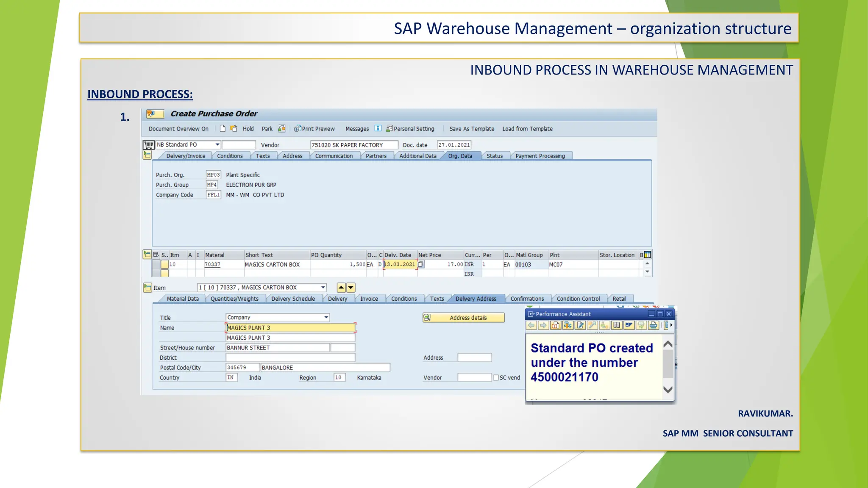Click Print icon in Performance Assistant toolbar
This screenshot has width=868, height=488.
654,325
